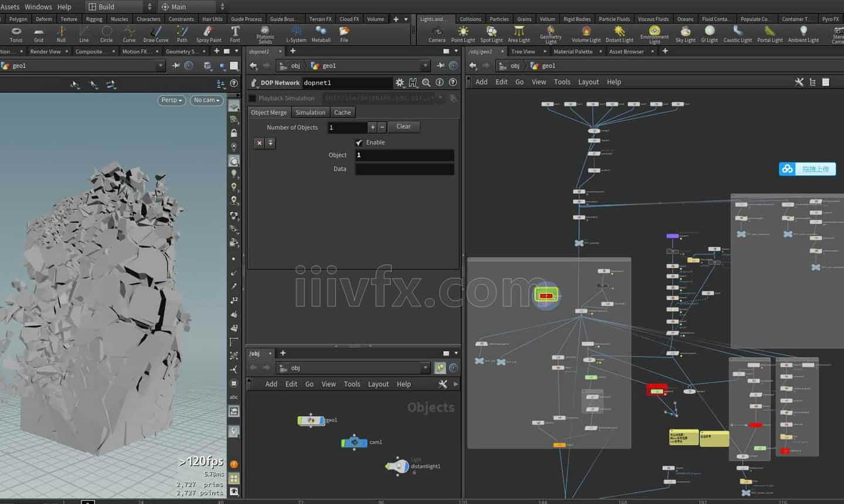Open the Persp viewport dropdown

pyautogui.click(x=172, y=100)
